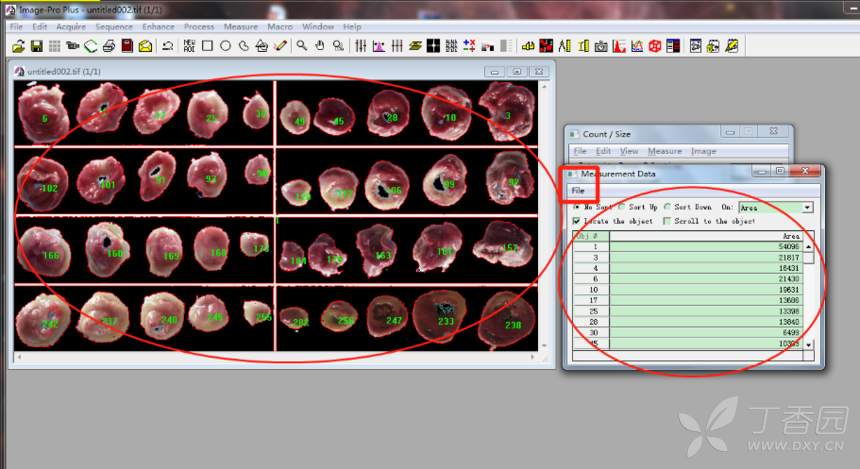The image size is (860, 469).
Task: Select the row for object 17
Action: click(690, 300)
